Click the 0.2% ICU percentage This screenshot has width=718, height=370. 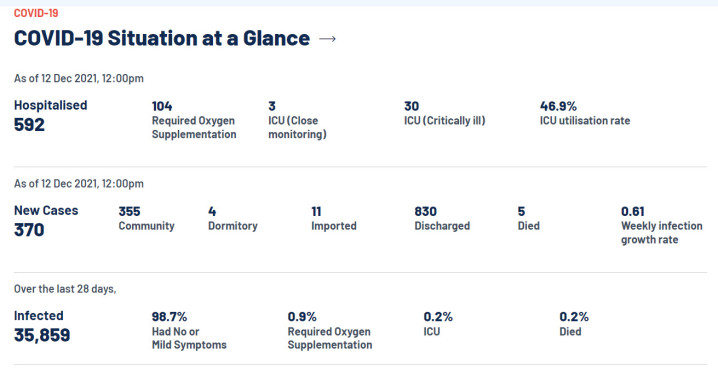pyautogui.click(x=438, y=324)
